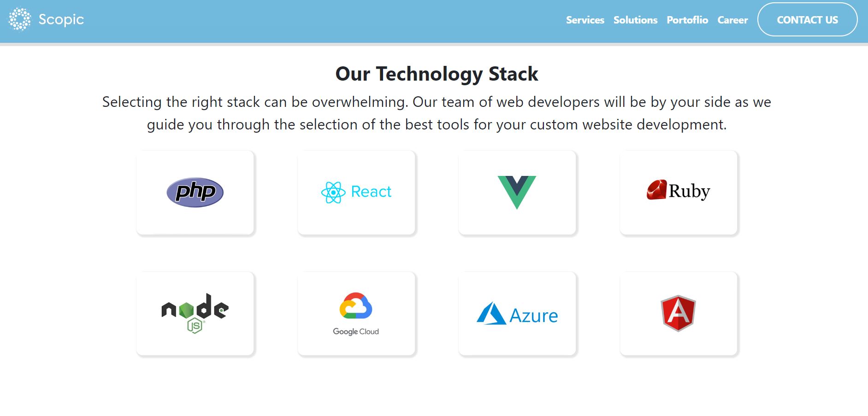Image resolution: width=868 pixels, height=416 pixels.
Task: Click the "Ruby" text beside the gem
Action: (x=689, y=191)
